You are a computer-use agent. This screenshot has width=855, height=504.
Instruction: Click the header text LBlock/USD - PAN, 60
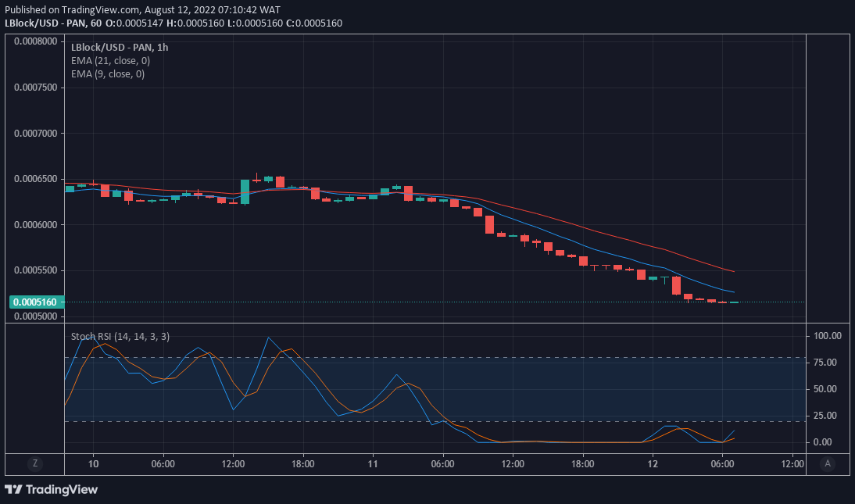click(x=53, y=23)
